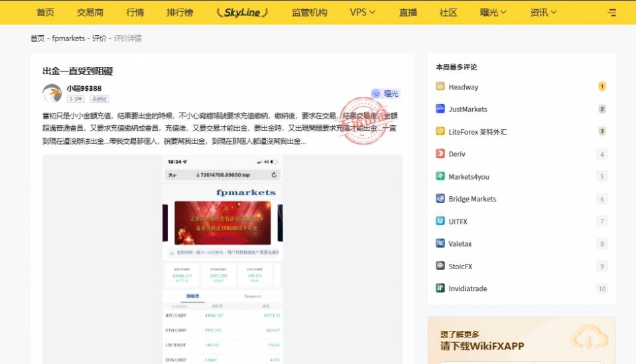Open LiteForex 莱特外汇 link
This screenshot has height=364, width=636.
[x=477, y=132]
